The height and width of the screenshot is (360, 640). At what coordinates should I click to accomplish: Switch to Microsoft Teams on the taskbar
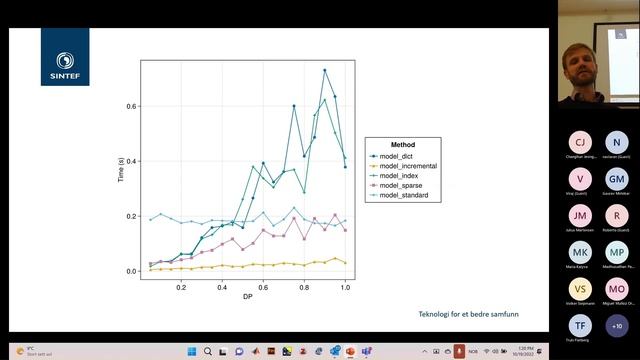(367, 351)
